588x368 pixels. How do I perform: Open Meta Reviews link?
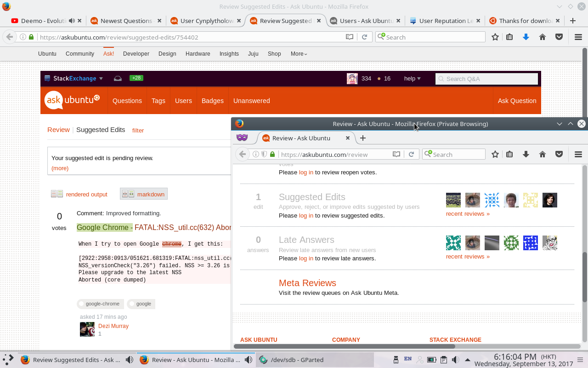click(307, 283)
